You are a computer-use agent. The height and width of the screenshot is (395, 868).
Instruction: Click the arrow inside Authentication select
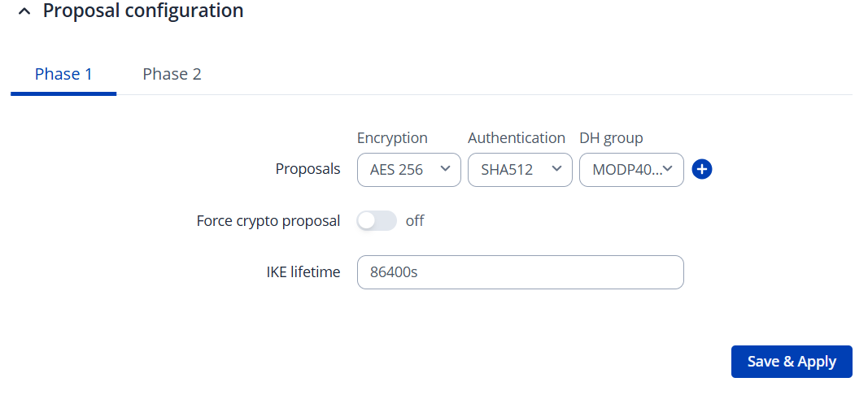(x=556, y=169)
